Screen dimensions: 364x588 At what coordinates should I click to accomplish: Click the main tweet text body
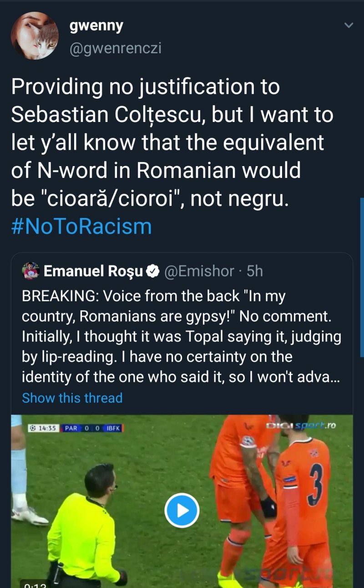click(x=172, y=143)
